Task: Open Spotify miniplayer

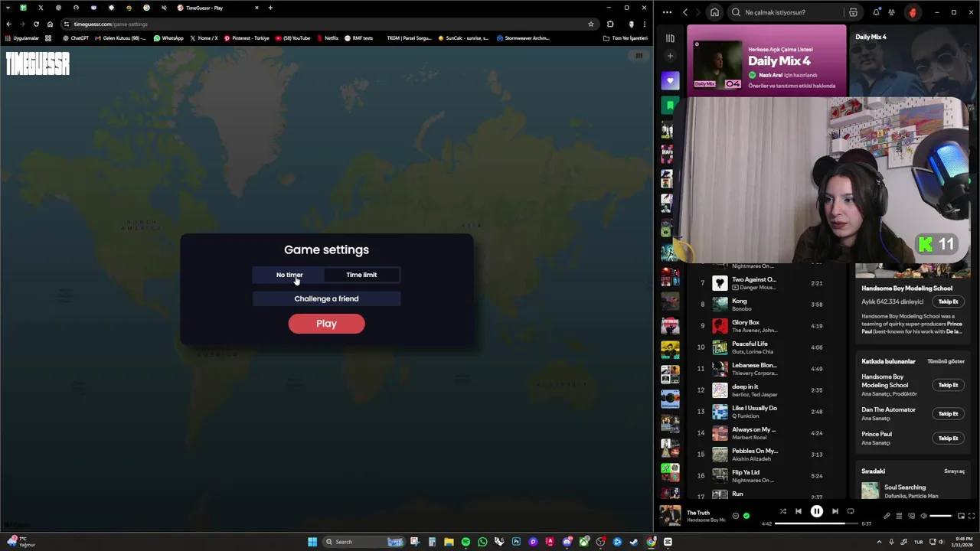Action: pos(961,516)
